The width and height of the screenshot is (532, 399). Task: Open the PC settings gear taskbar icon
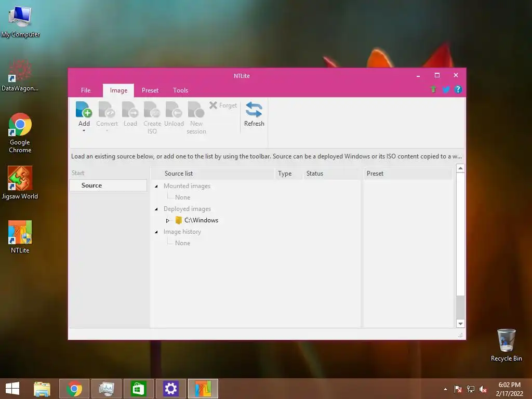click(x=170, y=389)
